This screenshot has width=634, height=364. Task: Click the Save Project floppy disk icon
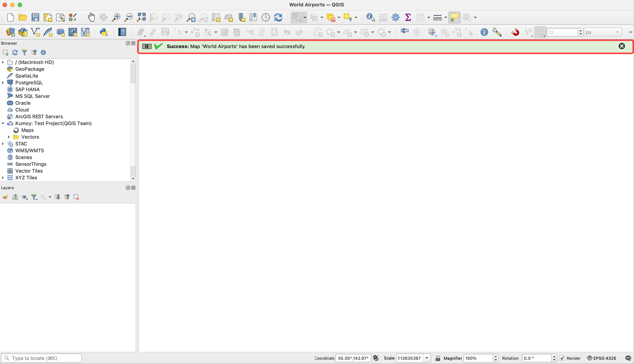pyautogui.click(x=35, y=17)
